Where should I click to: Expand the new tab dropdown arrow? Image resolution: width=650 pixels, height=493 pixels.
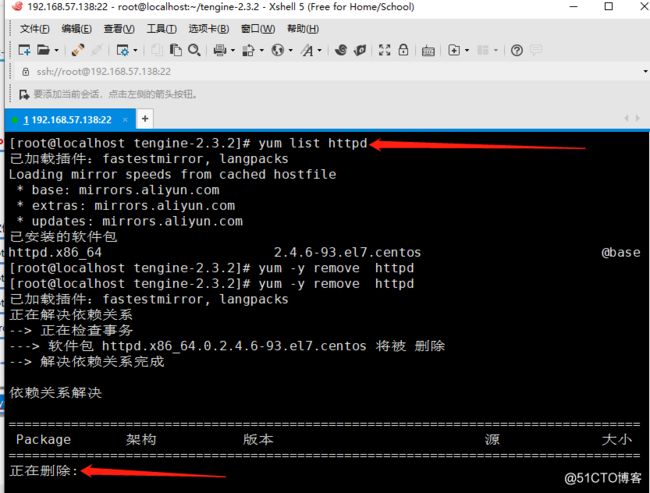coord(467,51)
